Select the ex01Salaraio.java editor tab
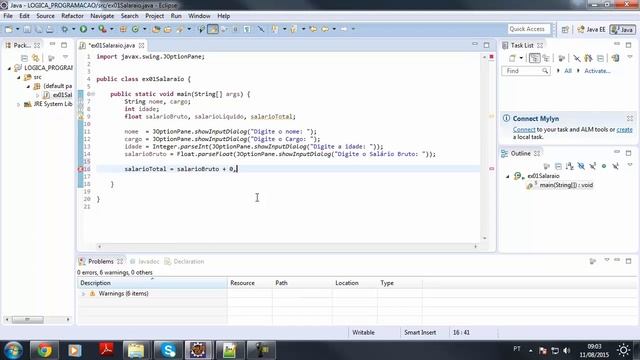Image resolution: width=640 pixels, height=360 pixels. click(x=112, y=45)
